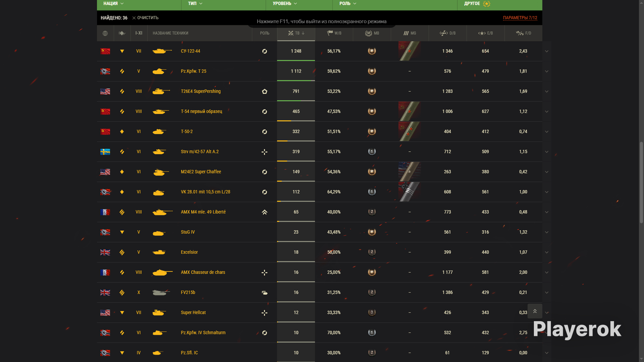The height and width of the screenshot is (362, 644).
Task: Click the gun mark thumbnail on VK 28.01 row
Action: pyautogui.click(x=409, y=192)
